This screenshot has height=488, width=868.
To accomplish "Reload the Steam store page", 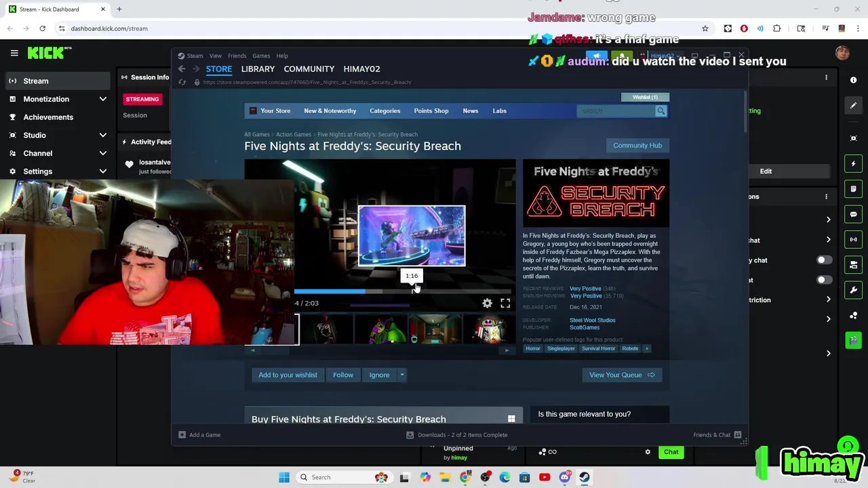I will pos(182,82).
